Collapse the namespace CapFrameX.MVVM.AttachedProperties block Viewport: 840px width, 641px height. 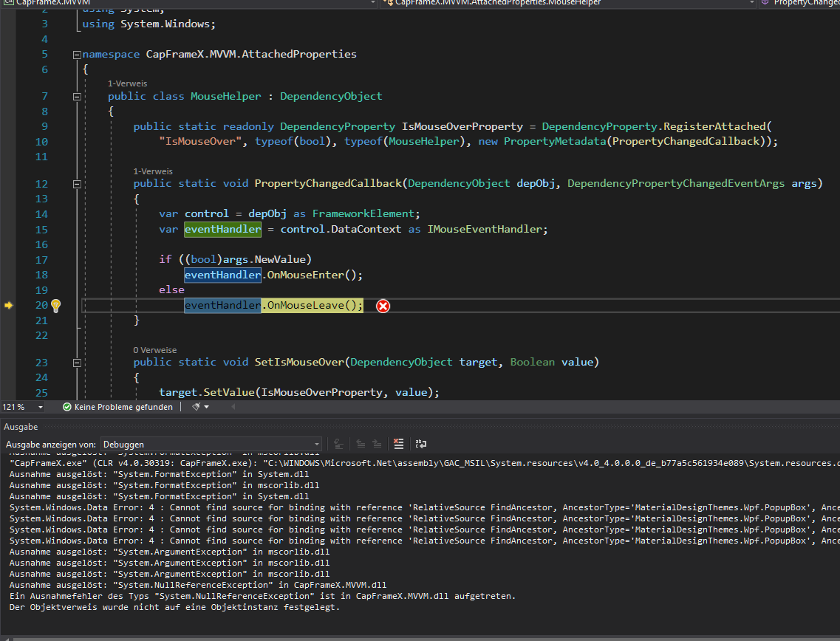click(x=76, y=55)
